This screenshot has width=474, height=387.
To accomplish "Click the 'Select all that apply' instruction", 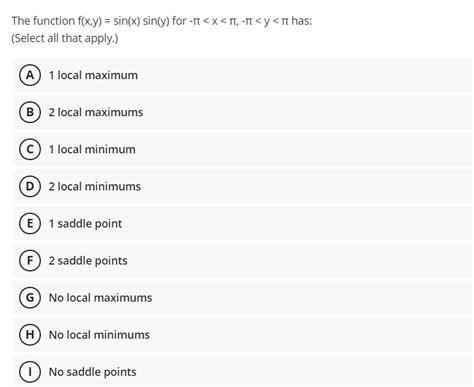I will (65, 38).
